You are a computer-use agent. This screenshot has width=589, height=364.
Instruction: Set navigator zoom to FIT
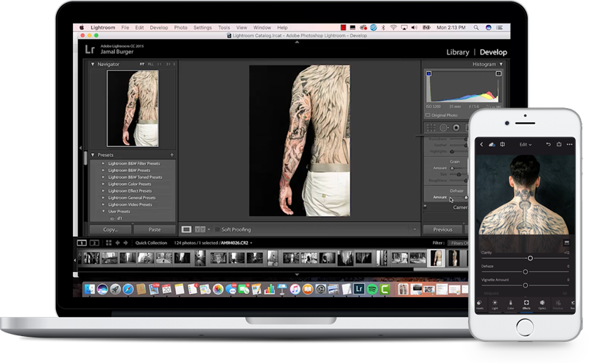coord(142,64)
